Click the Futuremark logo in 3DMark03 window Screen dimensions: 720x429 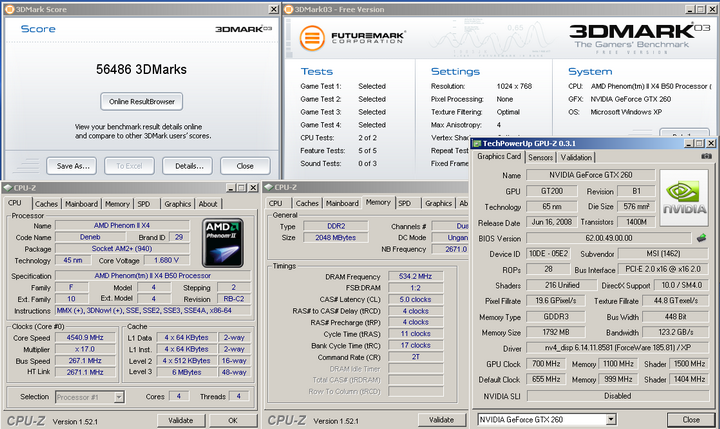click(x=352, y=38)
